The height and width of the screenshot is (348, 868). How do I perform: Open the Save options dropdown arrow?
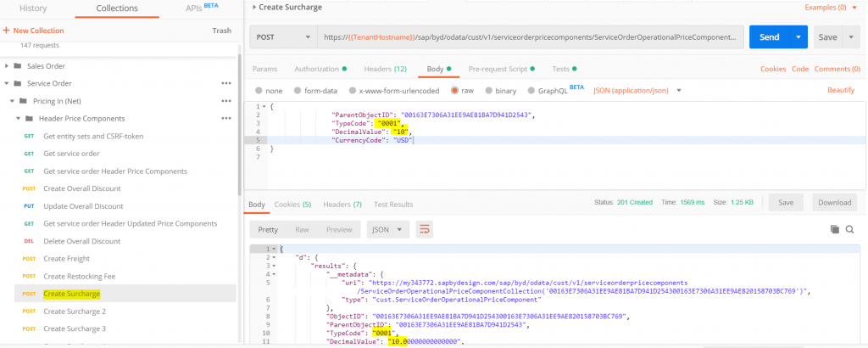(850, 37)
